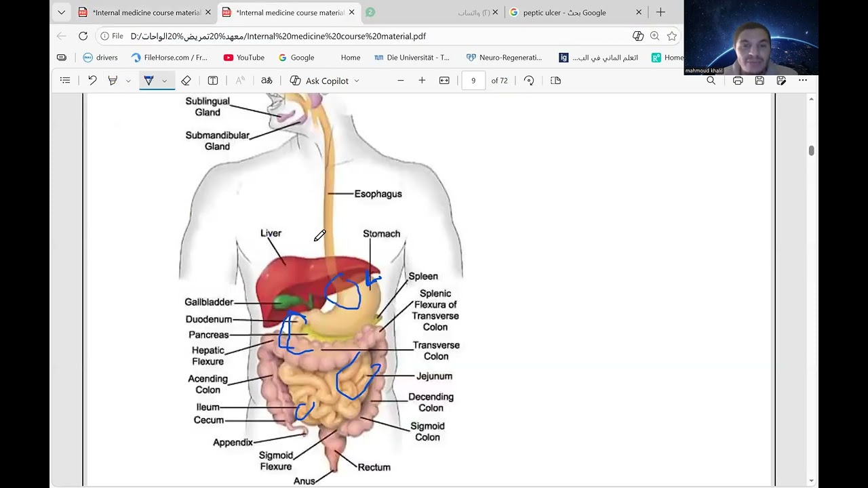Screen dimensions: 868x488
Task: Open the Google bookmark
Action: point(296,58)
